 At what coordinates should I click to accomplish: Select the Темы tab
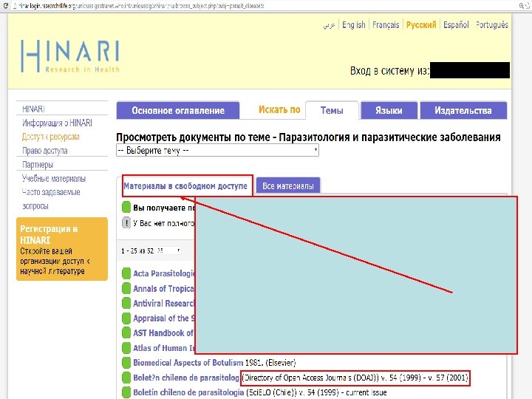coord(332,110)
